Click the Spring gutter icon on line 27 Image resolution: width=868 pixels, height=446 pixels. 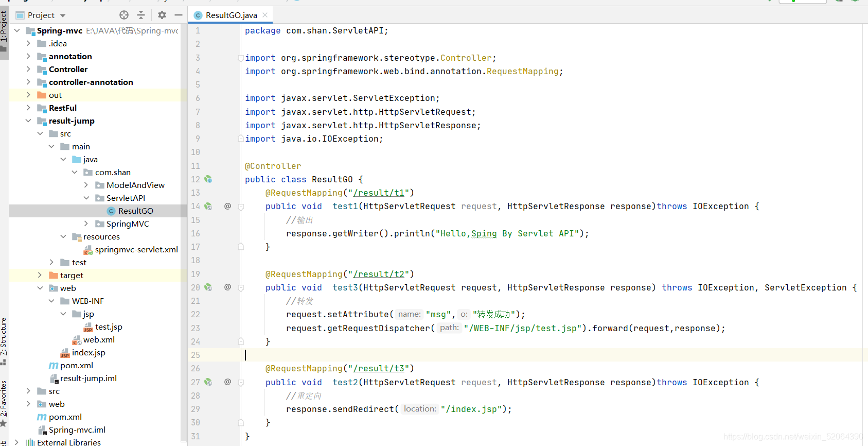[208, 382]
